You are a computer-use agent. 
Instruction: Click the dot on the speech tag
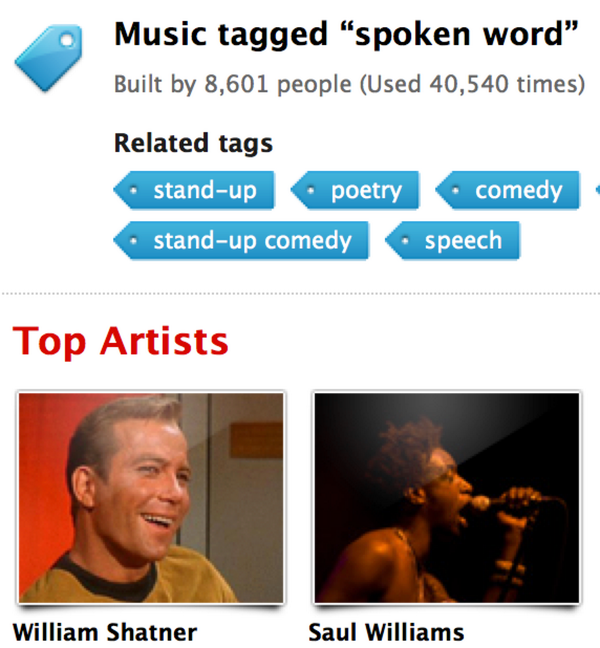click(405, 241)
